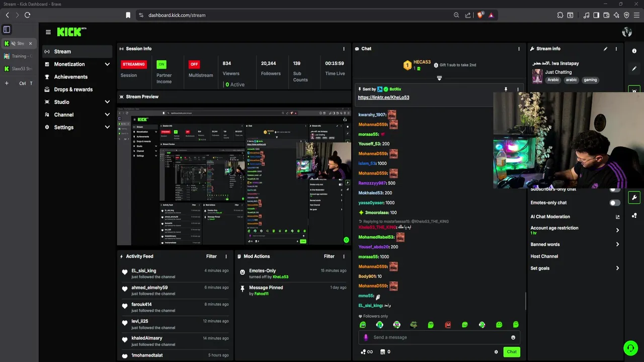644x362 pixels.
Task: Click the Stream Preview thumbnail
Action: point(234,175)
